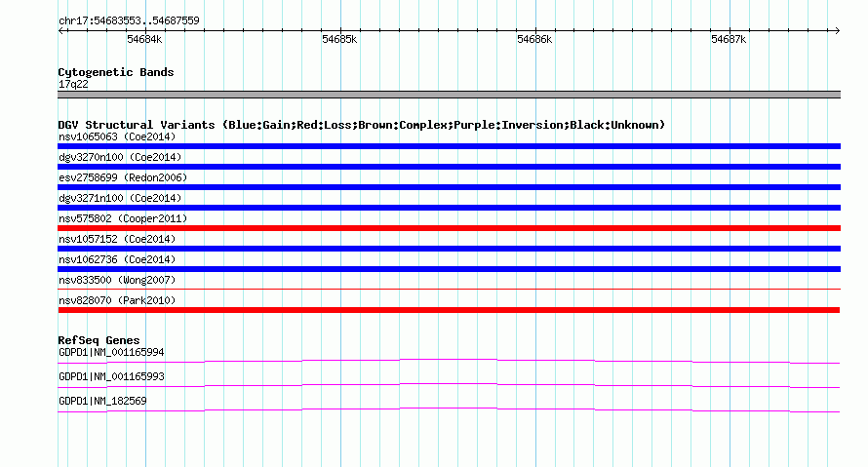
Task: Open the Cytogenetic Bands track title
Action: coord(116,72)
